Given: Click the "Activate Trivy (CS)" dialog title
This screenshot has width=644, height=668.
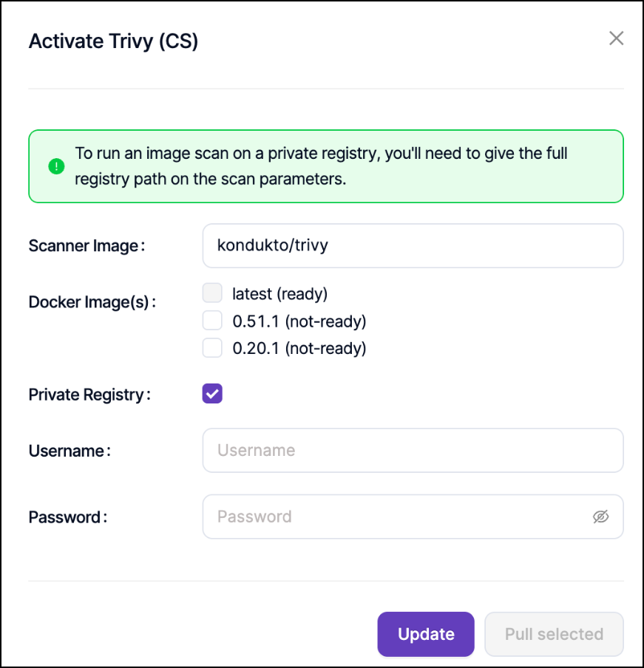Looking at the screenshot, I should 113,41.
